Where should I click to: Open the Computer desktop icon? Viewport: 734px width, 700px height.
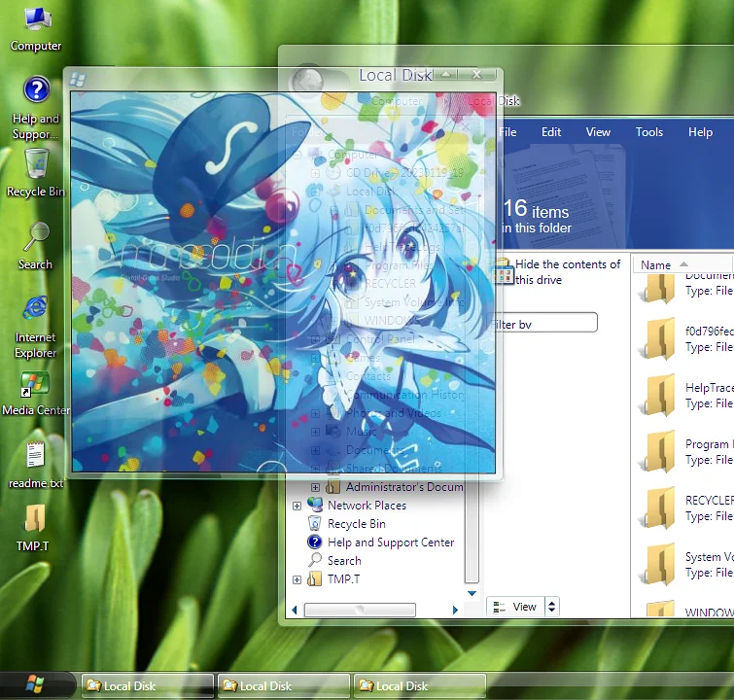click(36, 20)
